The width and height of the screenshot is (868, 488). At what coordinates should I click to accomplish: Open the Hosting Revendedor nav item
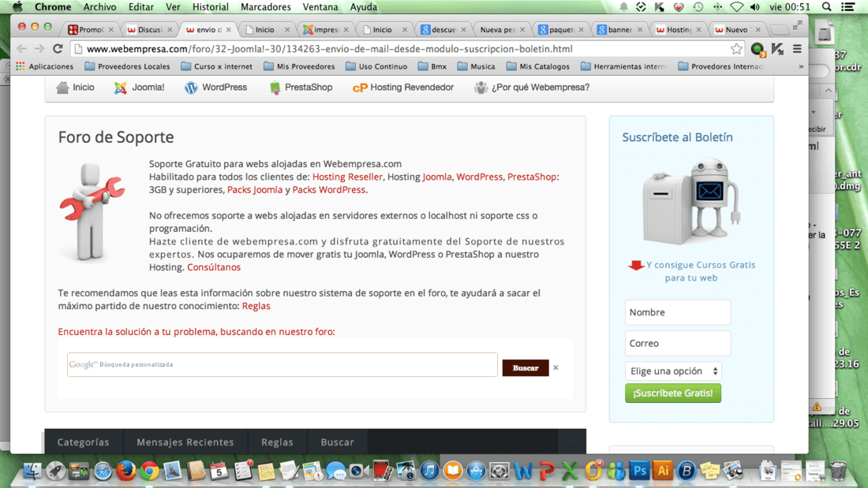tap(403, 88)
